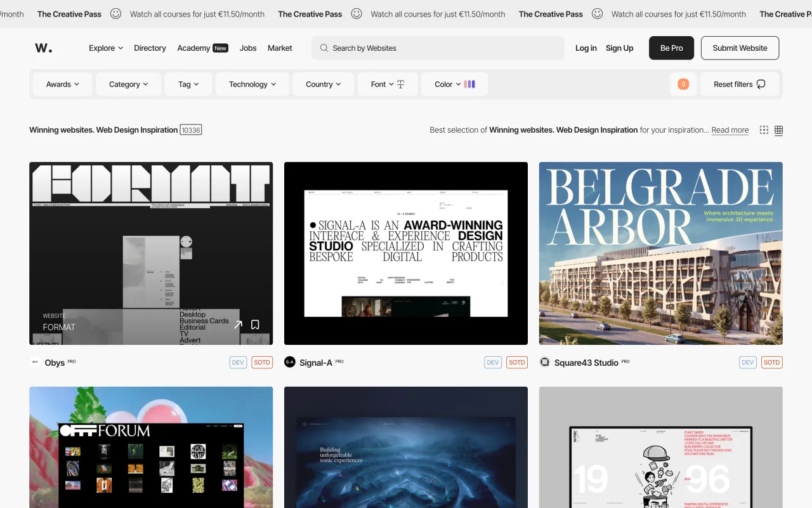
Task: Click the Read more link
Action: (x=730, y=130)
